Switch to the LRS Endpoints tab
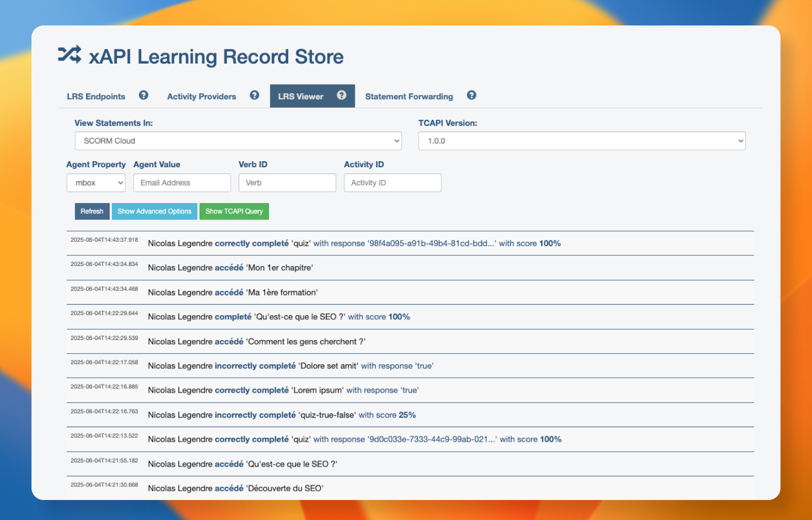The height and width of the screenshot is (520, 812). click(96, 96)
